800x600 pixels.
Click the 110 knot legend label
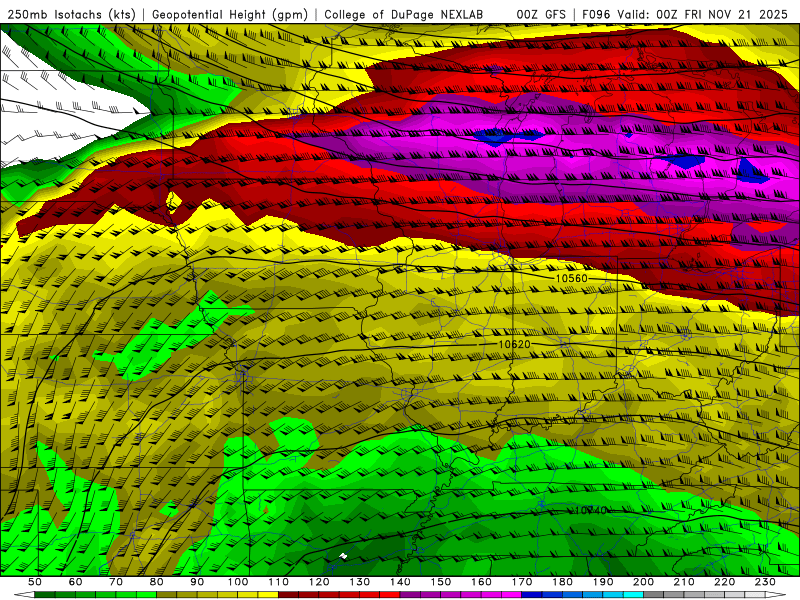(279, 582)
